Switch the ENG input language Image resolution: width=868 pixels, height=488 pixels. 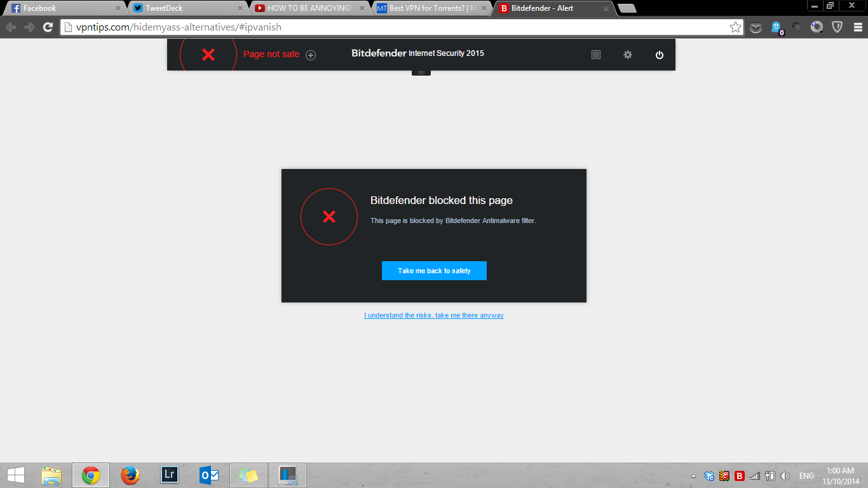click(806, 476)
